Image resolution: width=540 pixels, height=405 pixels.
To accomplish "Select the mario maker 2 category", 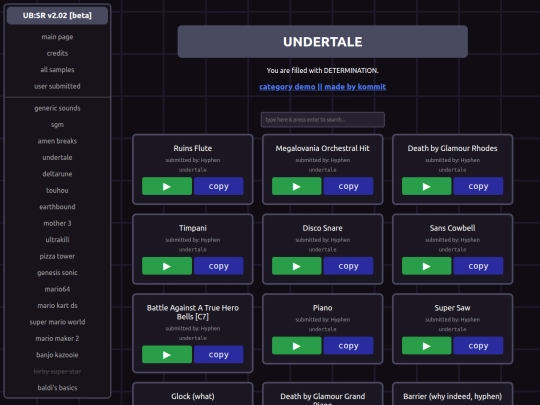I will pos(57,339).
